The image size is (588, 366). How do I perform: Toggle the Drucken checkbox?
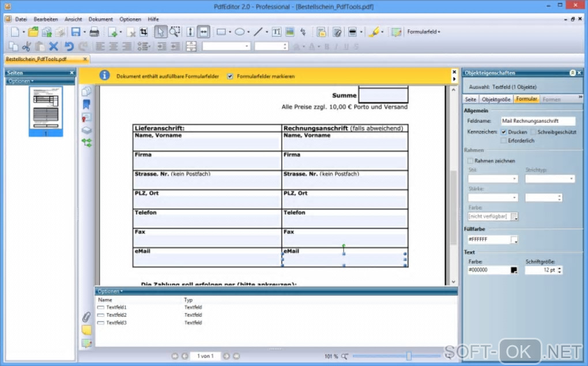[504, 132]
